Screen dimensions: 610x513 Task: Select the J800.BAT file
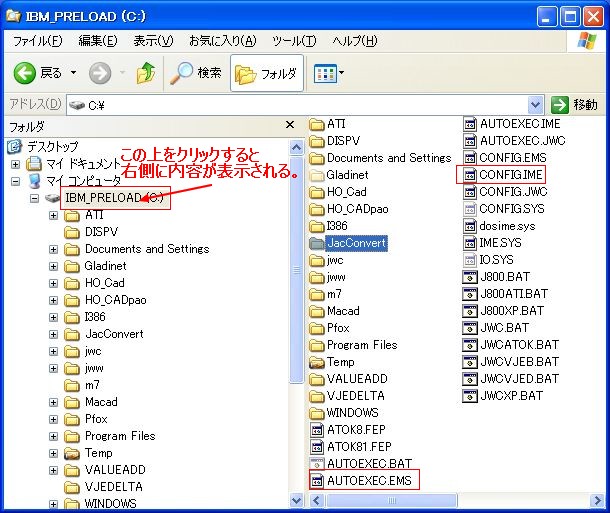click(505, 277)
